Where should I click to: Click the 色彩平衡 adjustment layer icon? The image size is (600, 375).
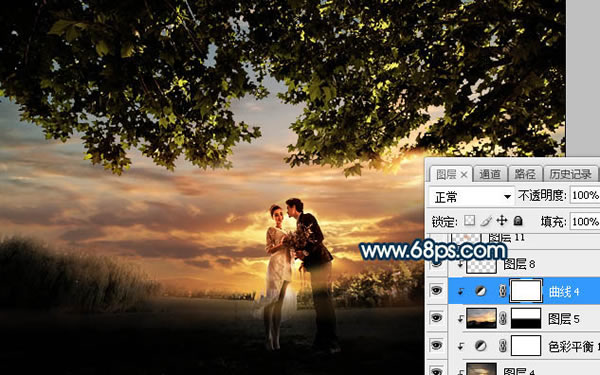(x=481, y=346)
